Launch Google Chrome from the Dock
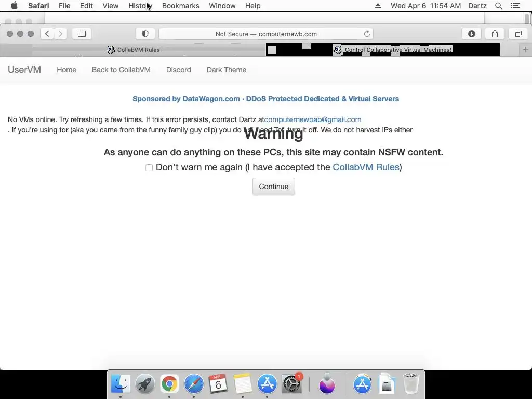The image size is (532, 399). point(169,384)
